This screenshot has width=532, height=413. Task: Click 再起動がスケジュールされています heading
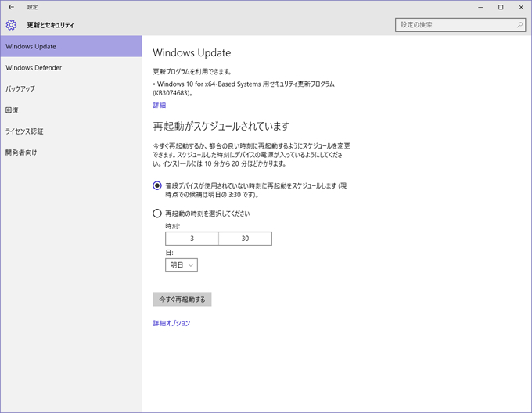(x=221, y=126)
